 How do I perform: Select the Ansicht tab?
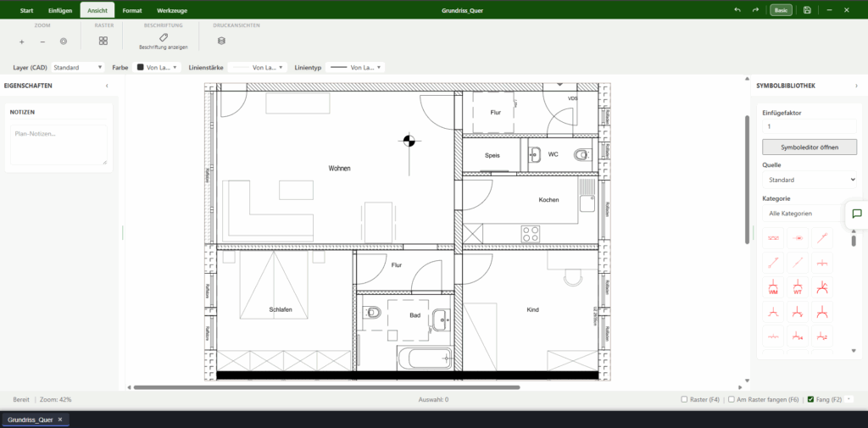pyautogui.click(x=97, y=10)
